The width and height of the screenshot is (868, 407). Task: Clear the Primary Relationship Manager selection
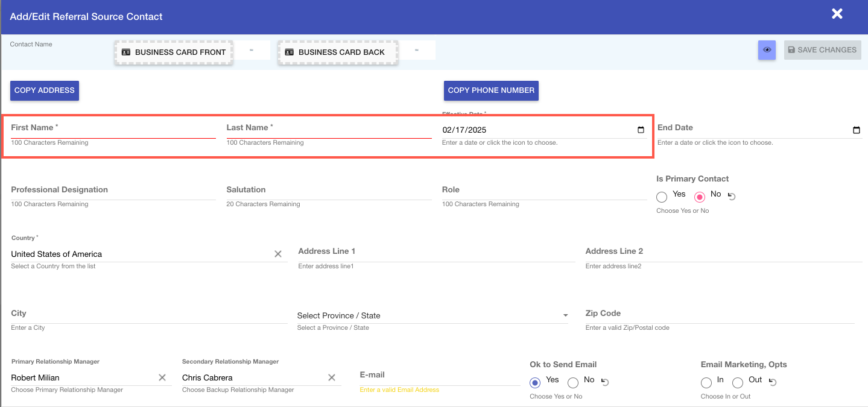[x=162, y=377]
